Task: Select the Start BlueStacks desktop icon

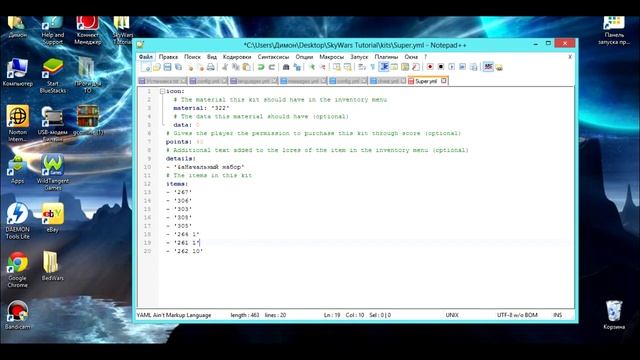Action: 53,76
